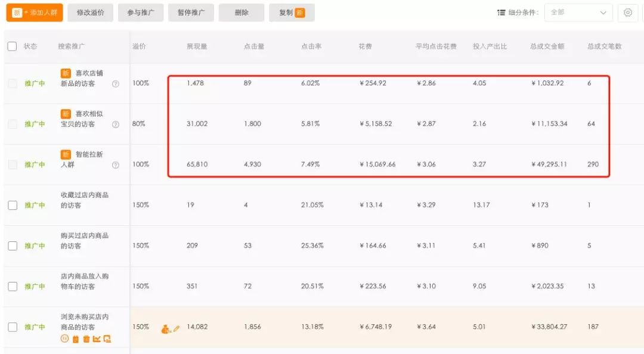Toggle the select-all checkbox in the header
The height and width of the screenshot is (354, 644).
[13, 46]
